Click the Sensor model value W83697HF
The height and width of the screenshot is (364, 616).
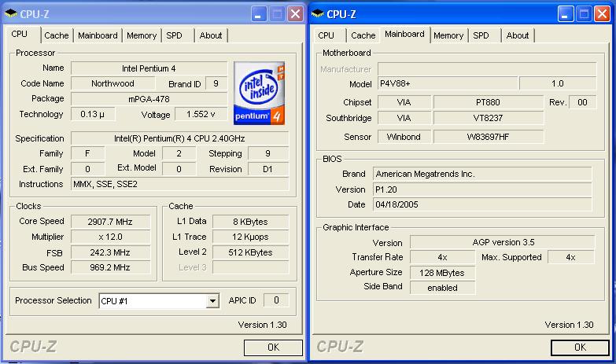489,137
